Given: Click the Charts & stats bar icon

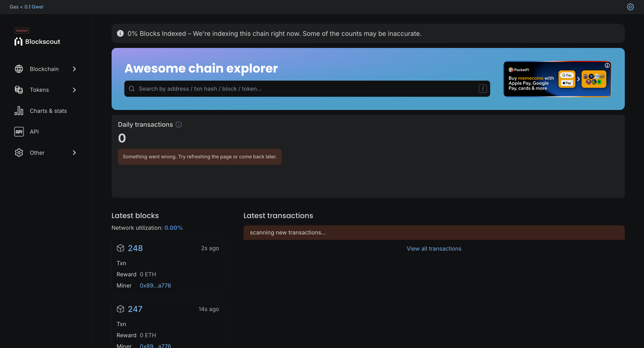Looking at the screenshot, I should [19, 111].
